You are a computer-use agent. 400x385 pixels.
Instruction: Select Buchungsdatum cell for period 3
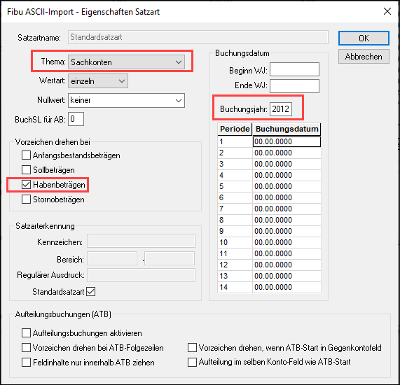[287, 164]
